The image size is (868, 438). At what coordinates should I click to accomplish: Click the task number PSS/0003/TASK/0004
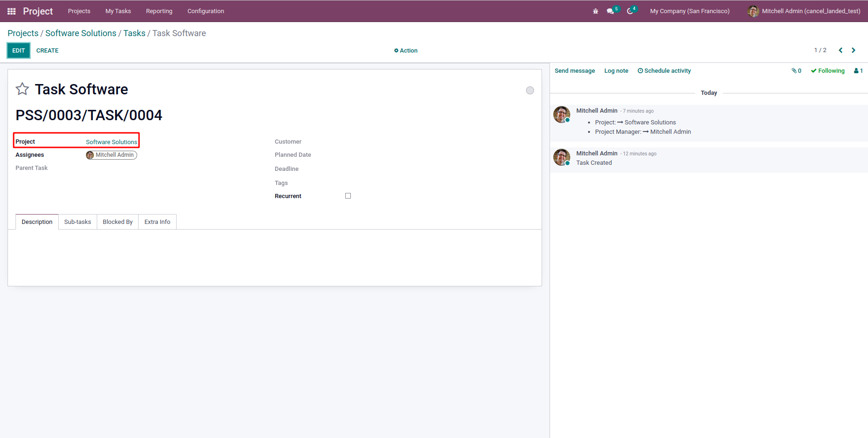pos(89,115)
